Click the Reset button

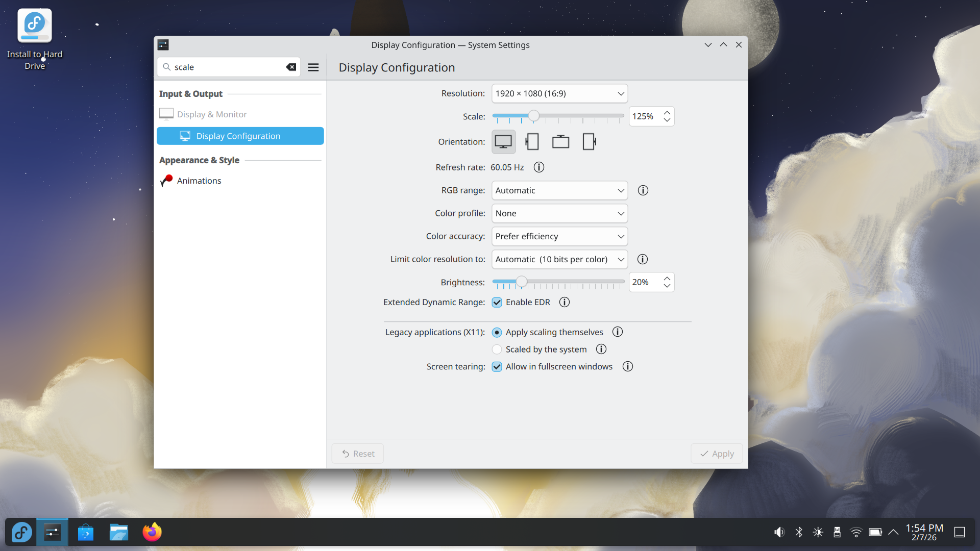point(358,454)
